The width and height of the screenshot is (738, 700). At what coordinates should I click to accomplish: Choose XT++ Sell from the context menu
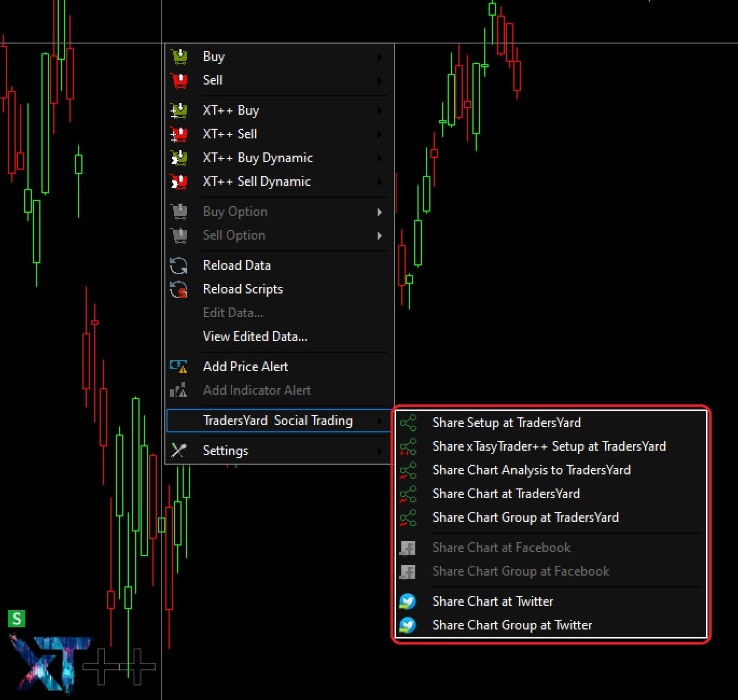click(279, 134)
